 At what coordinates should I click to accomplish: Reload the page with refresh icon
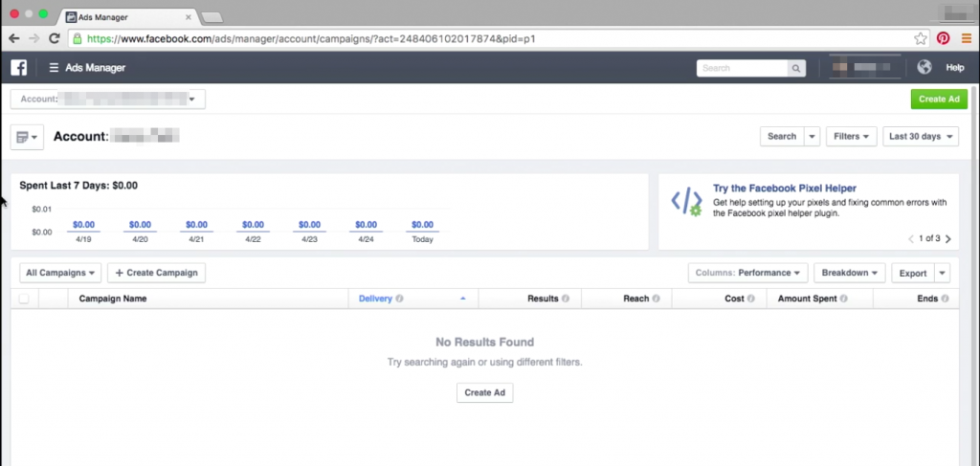click(x=55, y=38)
